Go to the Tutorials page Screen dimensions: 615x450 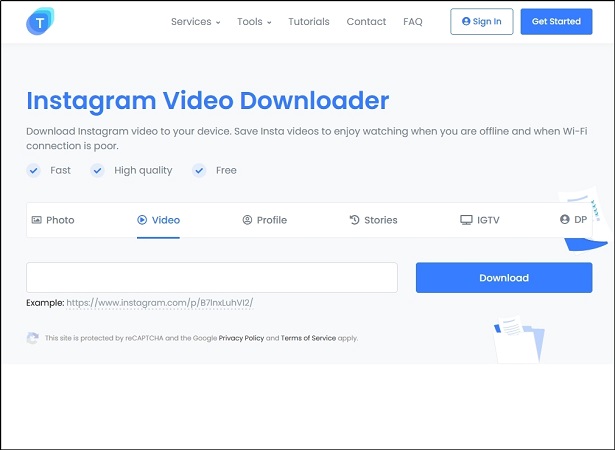pos(309,22)
